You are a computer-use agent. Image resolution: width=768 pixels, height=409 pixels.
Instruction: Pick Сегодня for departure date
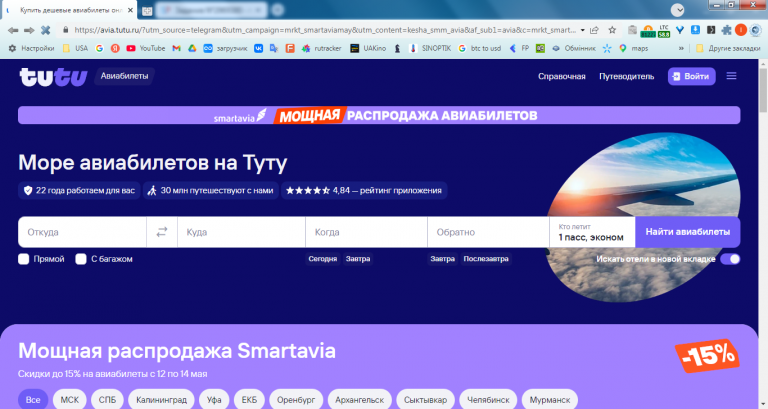(323, 259)
